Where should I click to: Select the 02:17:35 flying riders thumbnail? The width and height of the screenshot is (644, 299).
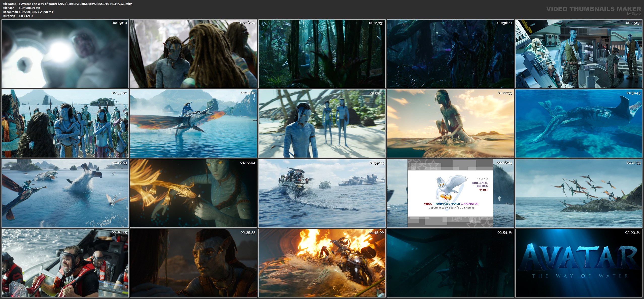click(x=579, y=193)
